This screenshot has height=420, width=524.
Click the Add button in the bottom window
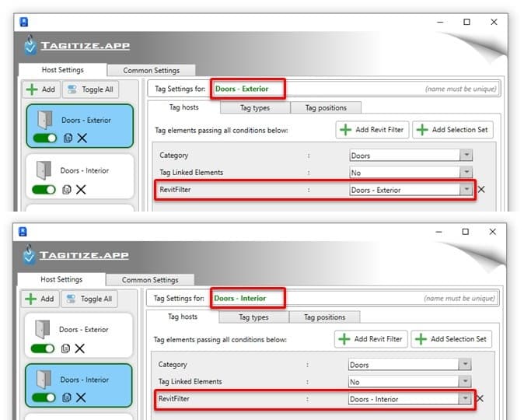[x=40, y=299]
